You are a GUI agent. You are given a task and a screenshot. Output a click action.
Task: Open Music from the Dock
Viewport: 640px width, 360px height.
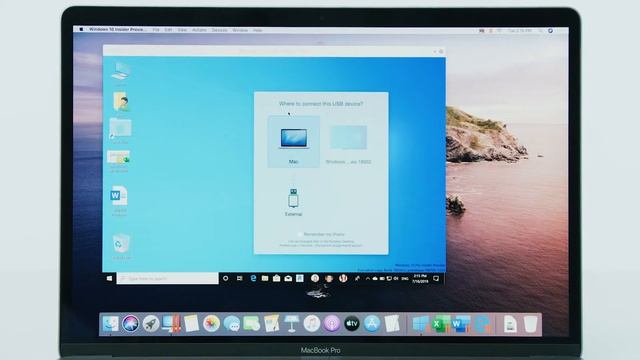pos(312,324)
